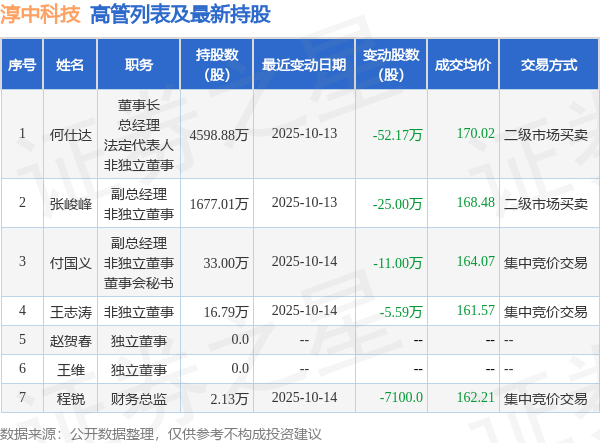Click 何仕达's date 2025-10-13
The width and height of the screenshot is (600, 443).
coord(304,133)
